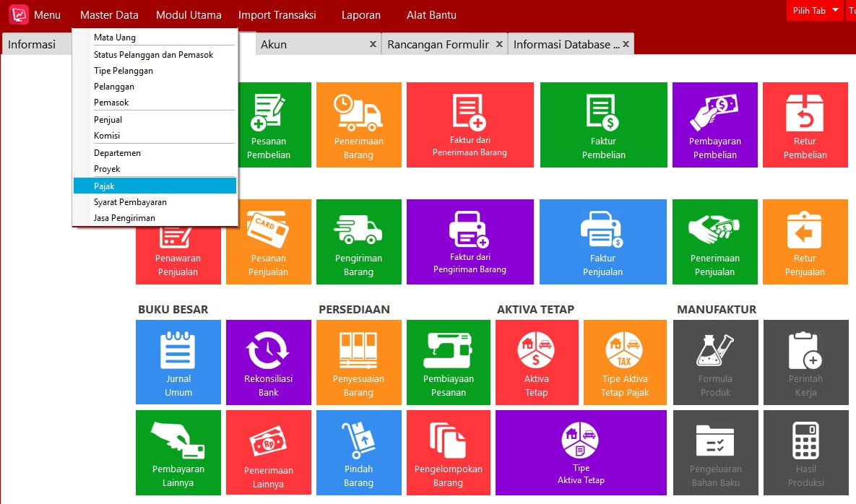
Task: Switch to the Rancangan Formulir tab
Action: pyautogui.click(x=438, y=44)
